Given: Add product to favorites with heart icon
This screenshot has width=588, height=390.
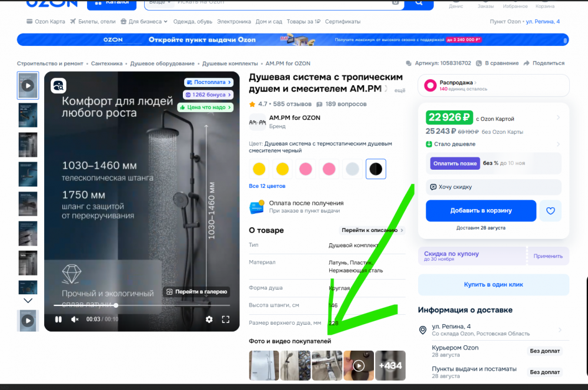Looking at the screenshot, I should (x=550, y=211).
